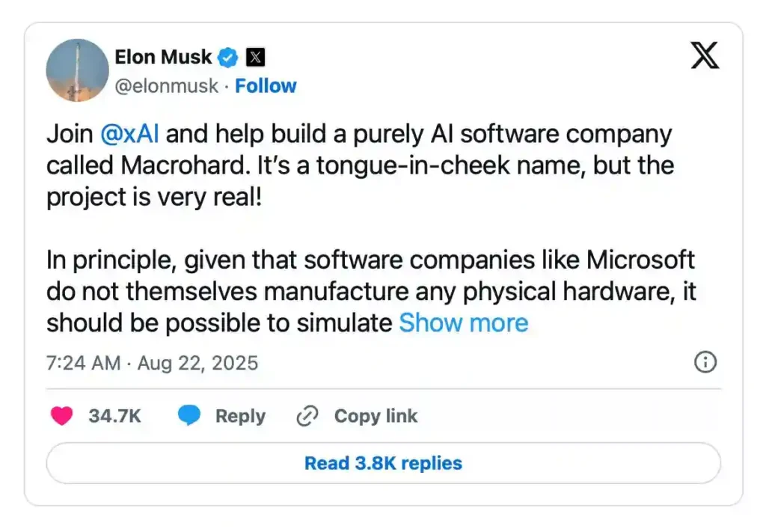The height and width of the screenshot is (532, 766).
Task: Click the chain link copy icon
Action: coord(307,416)
